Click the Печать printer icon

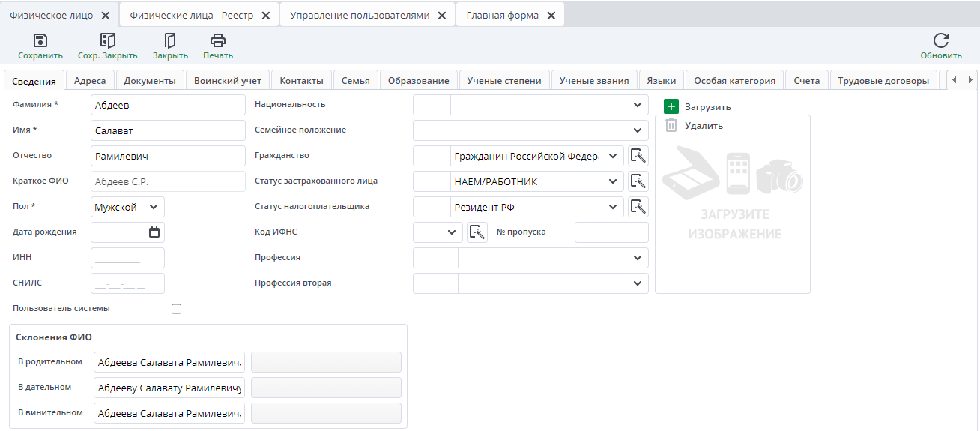click(218, 41)
